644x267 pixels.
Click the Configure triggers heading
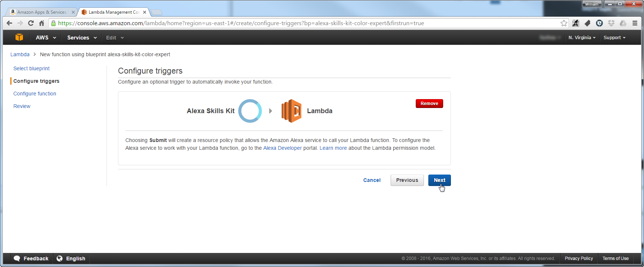[150, 71]
